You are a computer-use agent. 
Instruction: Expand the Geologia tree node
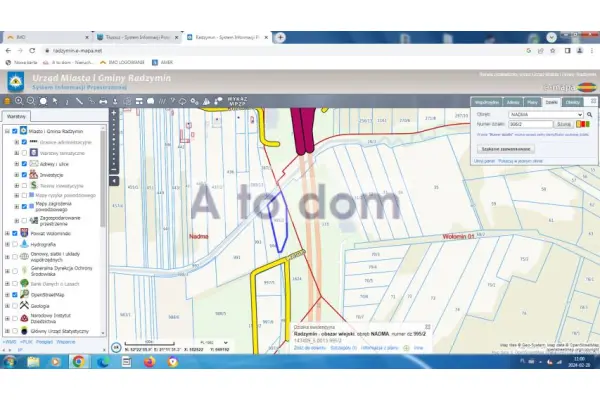coord(7,306)
